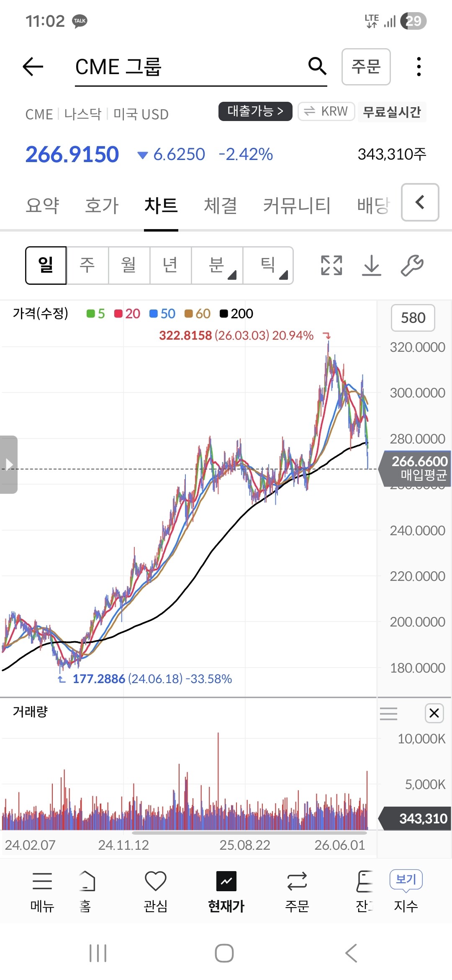Tap the green 5-day MA legend

coord(96,314)
